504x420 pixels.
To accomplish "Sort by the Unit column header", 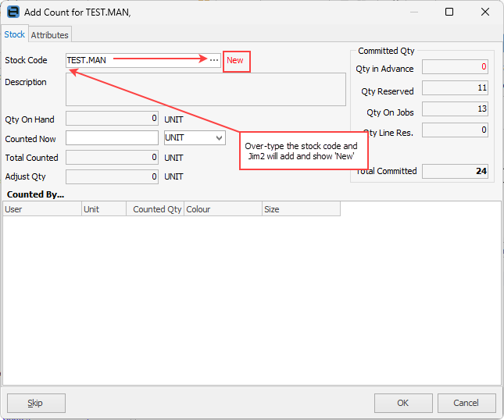I will [104, 209].
